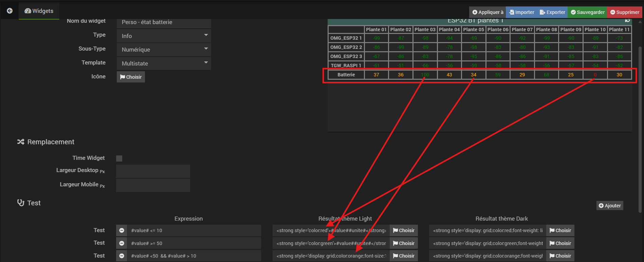The width and height of the screenshot is (644, 262).
Task: Edit Light theme result with color:red
Action: pyautogui.click(x=331, y=230)
